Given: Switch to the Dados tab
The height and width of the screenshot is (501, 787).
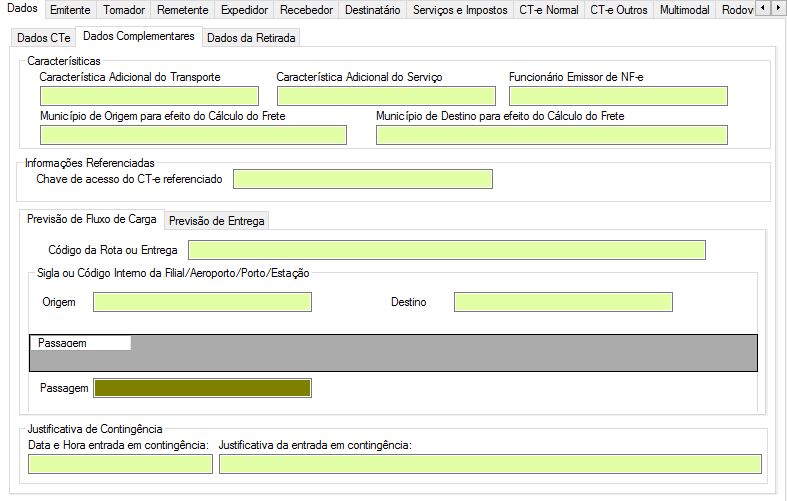Looking at the screenshot, I should 22,9.
